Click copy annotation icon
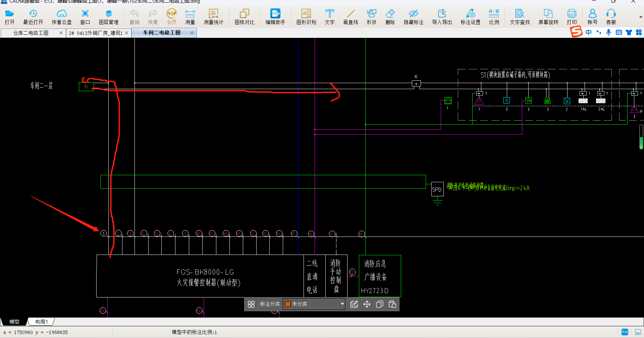The width and height of the screenshot is (644, 338). coord(380,304)
